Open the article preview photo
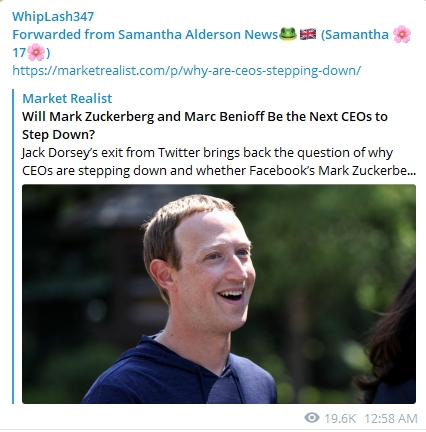Viewport: 426px width, 432px height. [x=219, y=294]
